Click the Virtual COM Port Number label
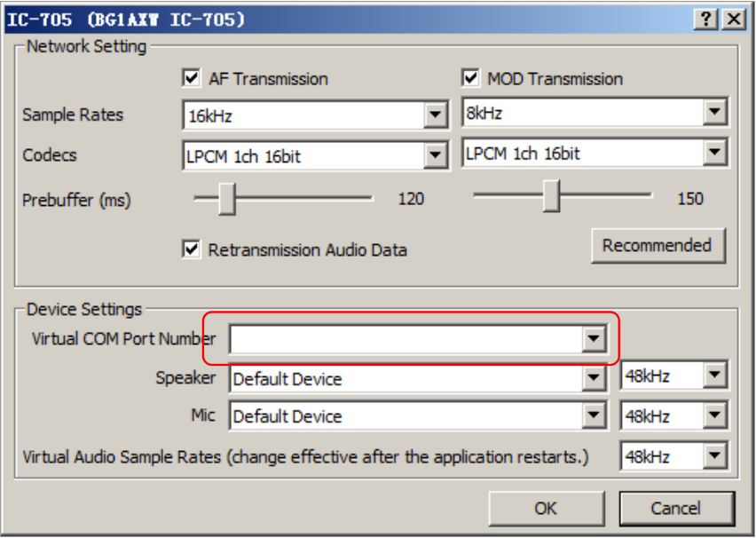Screen dimensions: 756x538 coord(123,339)
